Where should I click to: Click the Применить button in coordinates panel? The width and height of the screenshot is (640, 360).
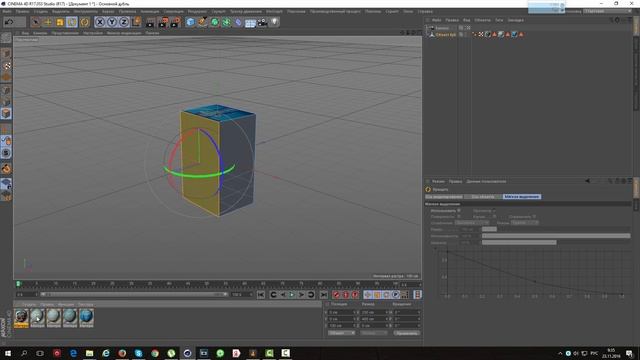(407, 333)
